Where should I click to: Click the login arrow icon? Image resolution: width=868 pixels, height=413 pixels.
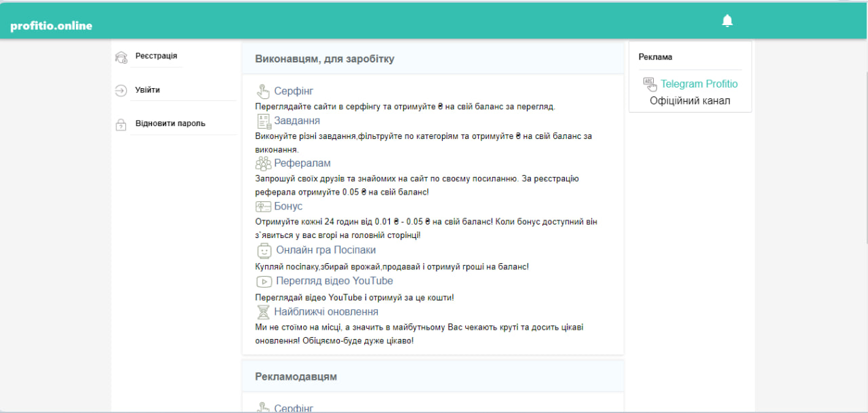[121, 91]
